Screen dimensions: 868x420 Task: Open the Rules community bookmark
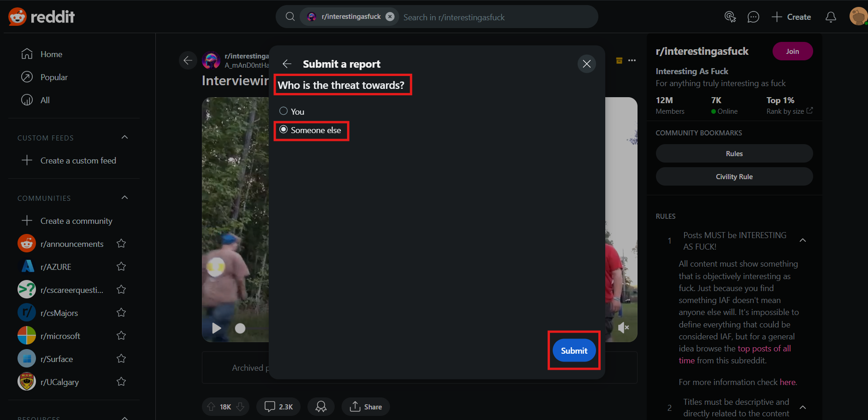(734, 153)
